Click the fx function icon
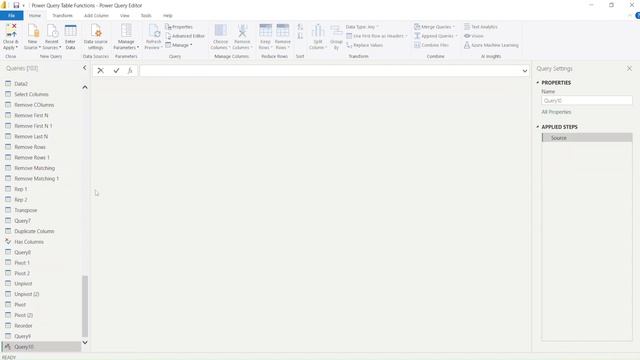 [130, 71]
